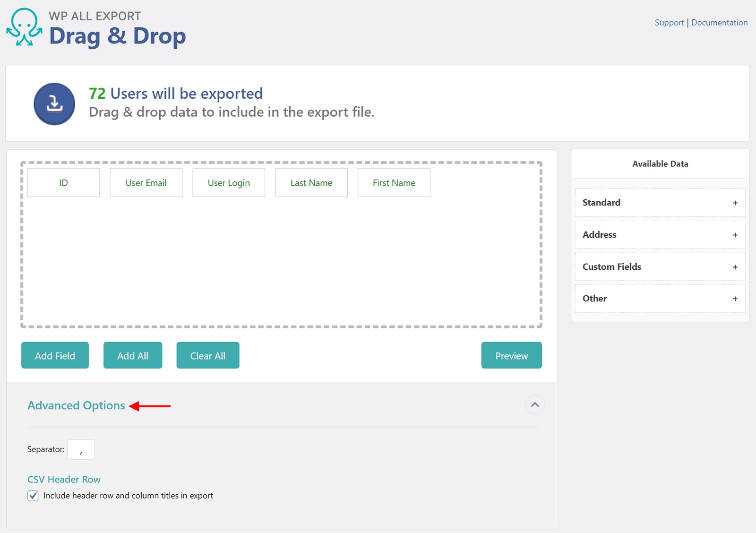756x533 pixels.
Task: Select the First Name field box
Action: tap(394, 182)
